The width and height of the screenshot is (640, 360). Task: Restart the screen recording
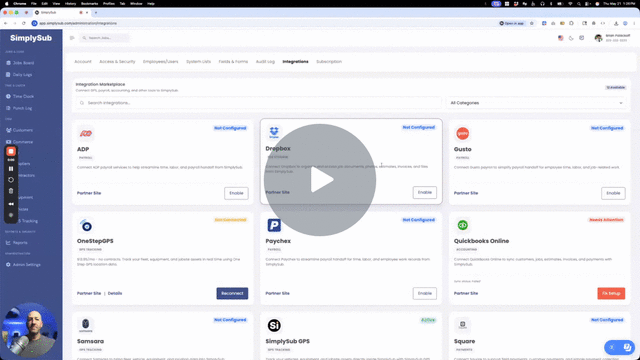coord(11,180)
